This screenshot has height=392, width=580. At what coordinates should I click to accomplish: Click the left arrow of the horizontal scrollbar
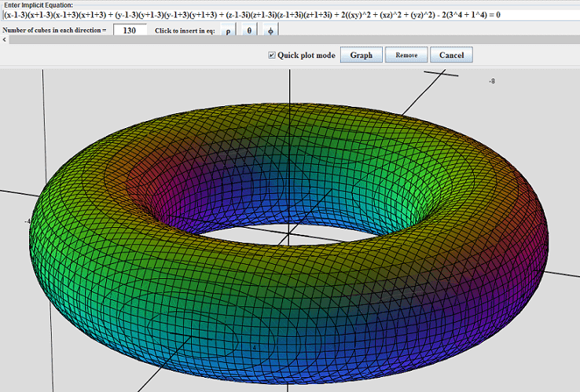[5, 39]
